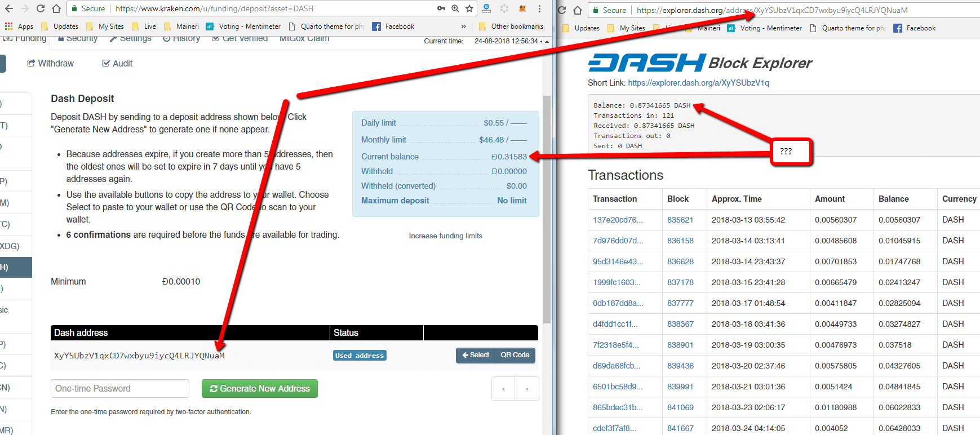
Task: Click the Kraken URL address bar
Action: coord(271,8)
